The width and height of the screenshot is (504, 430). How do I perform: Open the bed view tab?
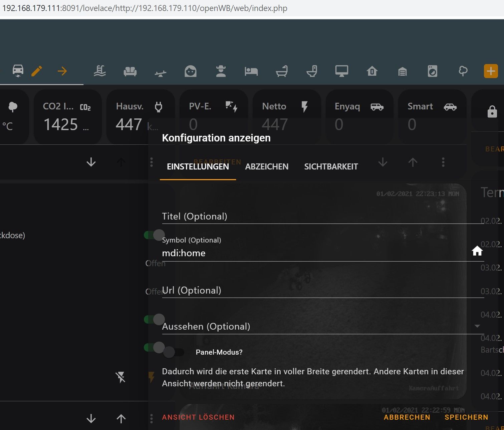251,71
